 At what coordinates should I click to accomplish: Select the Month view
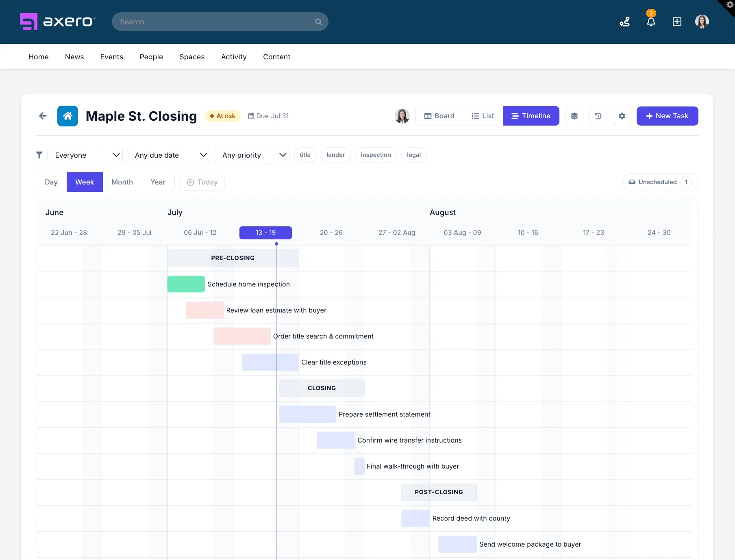[x=122, y=182]
